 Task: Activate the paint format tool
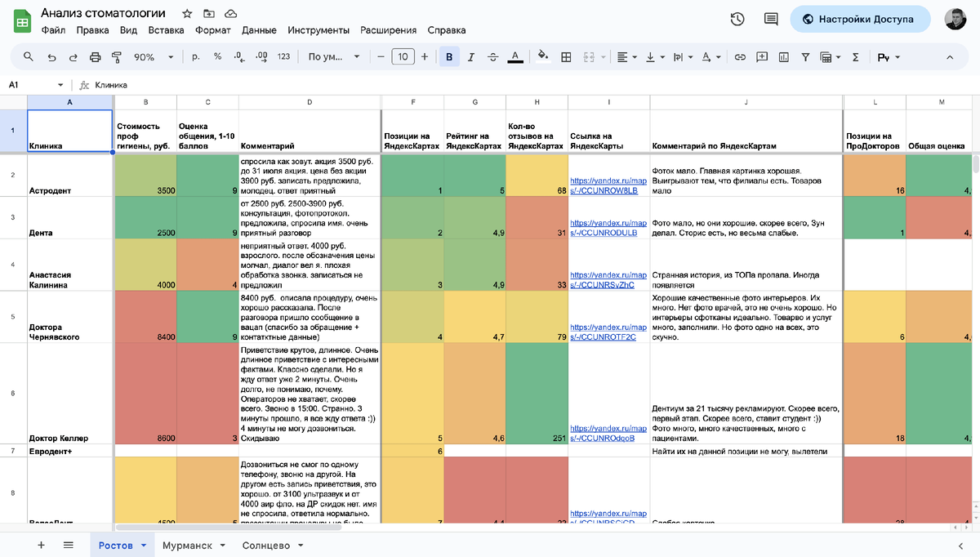pos(116,57)
